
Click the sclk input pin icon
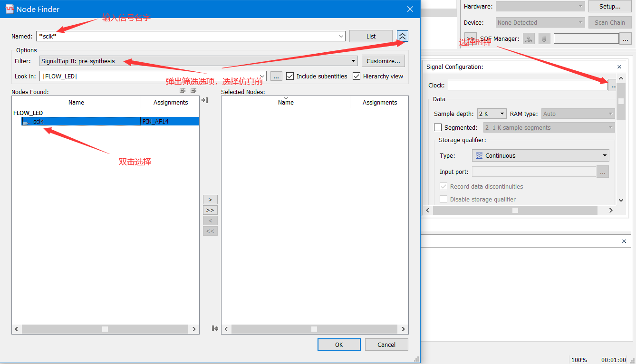[x=25, y=122]
